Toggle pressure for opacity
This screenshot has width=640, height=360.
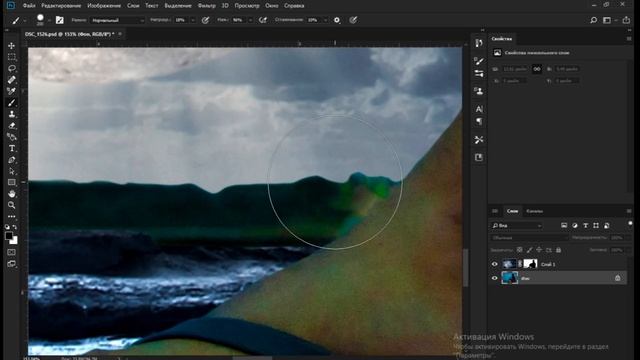point(205,20)
